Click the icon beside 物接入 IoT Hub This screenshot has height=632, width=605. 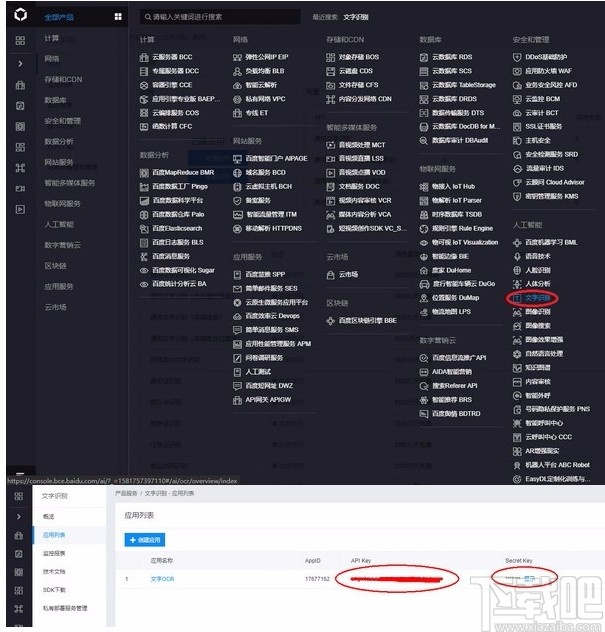point(424,187)
